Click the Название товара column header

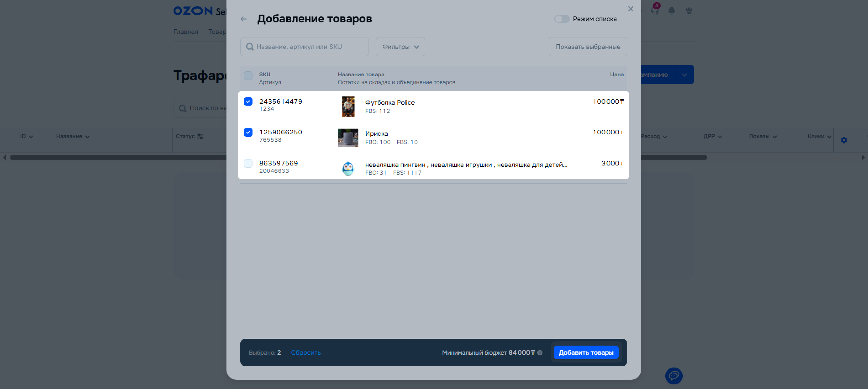pos(361,74)
